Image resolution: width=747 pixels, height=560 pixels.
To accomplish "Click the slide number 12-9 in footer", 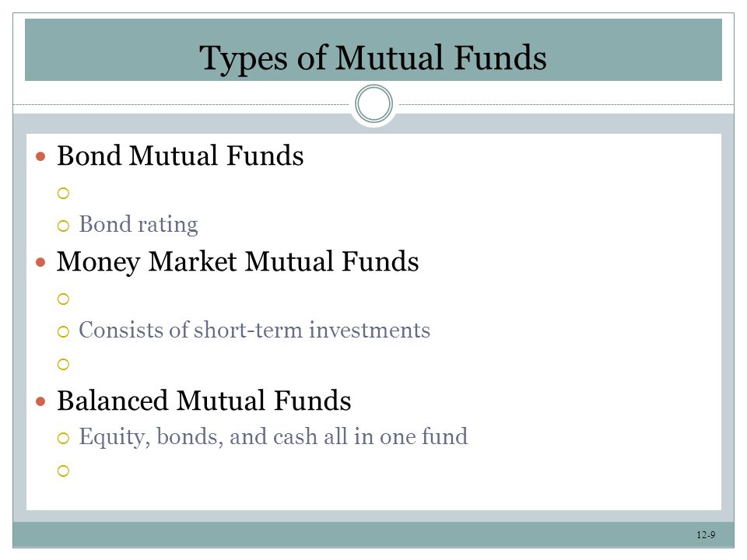I will pyautogui.click(x=706, y=535).
